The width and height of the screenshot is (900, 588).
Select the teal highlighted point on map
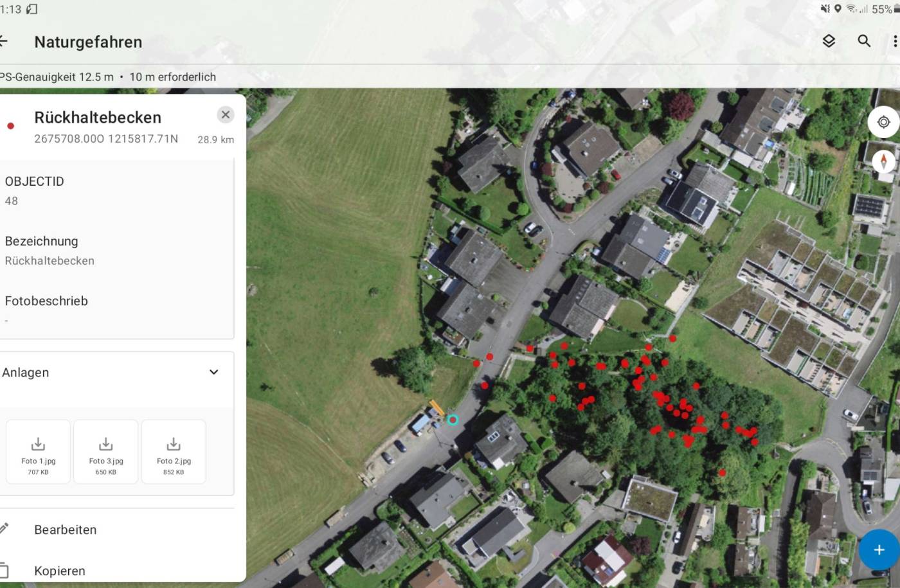(453, 420)
